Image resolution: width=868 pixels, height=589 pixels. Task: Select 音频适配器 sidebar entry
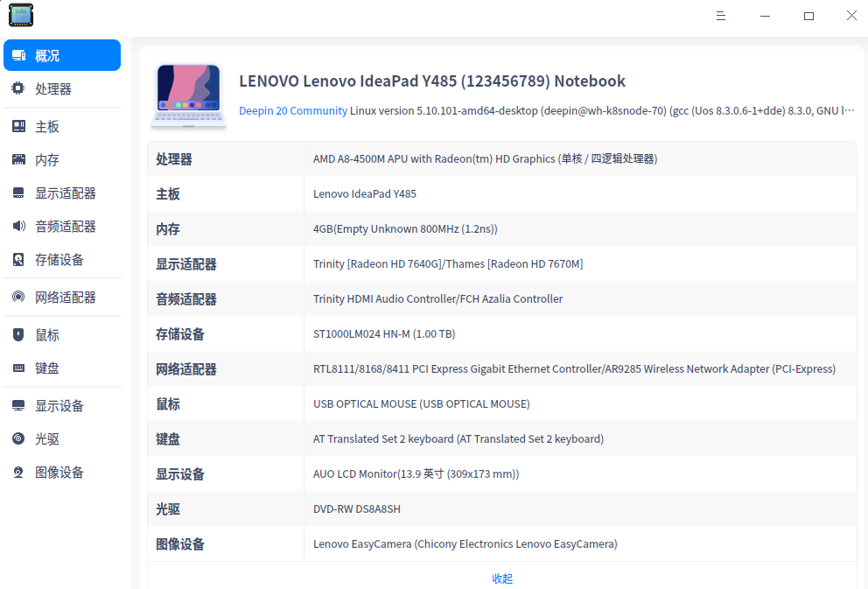pos(62,226)
